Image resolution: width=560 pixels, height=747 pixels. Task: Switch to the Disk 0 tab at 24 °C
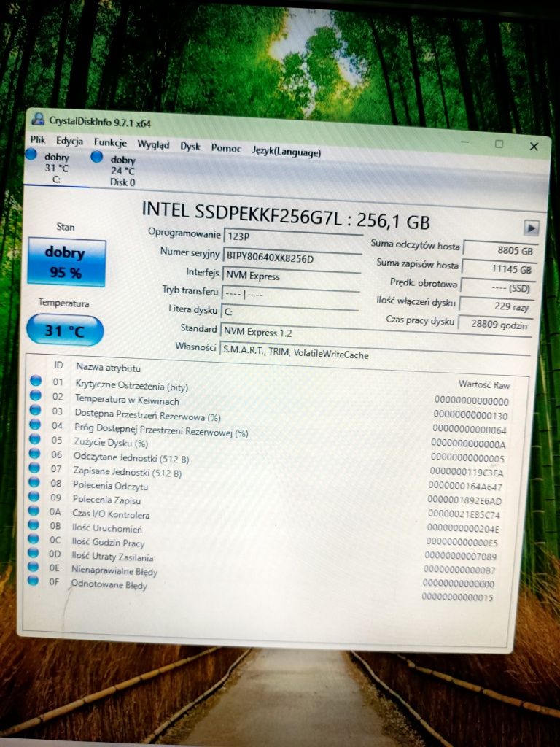pyautogui.click(x=122, y=171)
